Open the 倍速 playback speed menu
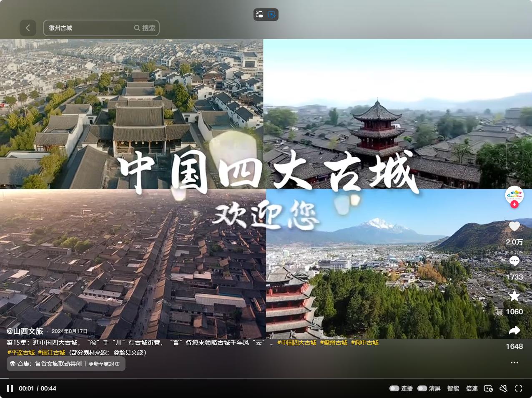532x398 pixels. tap(472, 388)
